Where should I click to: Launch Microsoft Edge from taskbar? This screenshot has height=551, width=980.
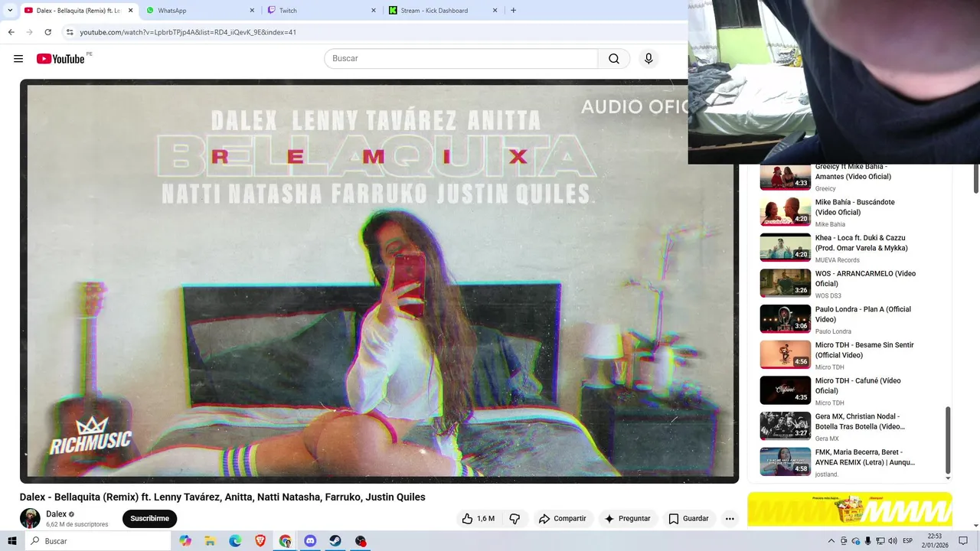(235, 541)
